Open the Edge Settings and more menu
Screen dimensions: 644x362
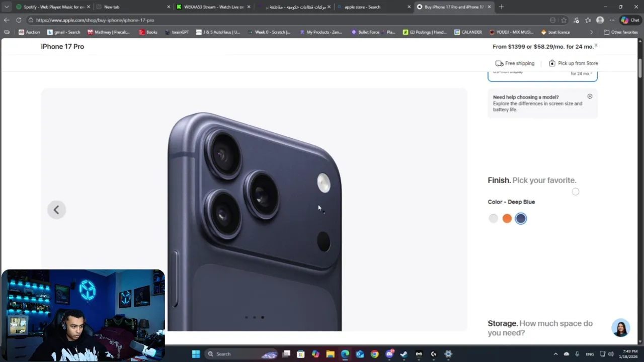coord(612,20)
